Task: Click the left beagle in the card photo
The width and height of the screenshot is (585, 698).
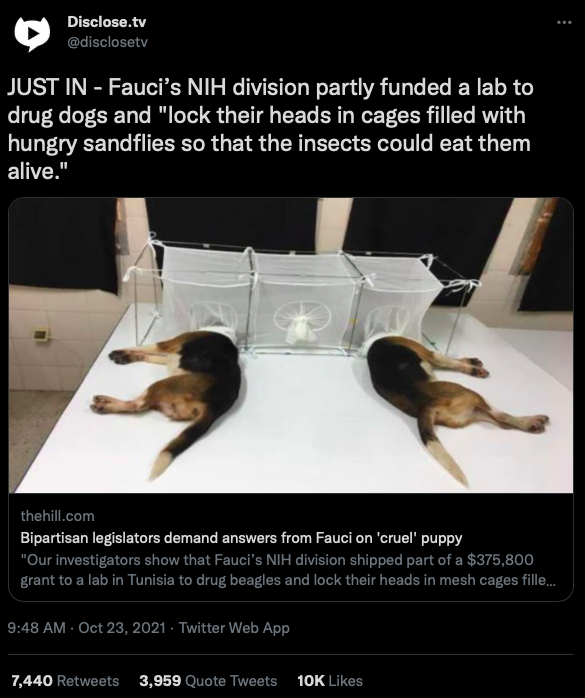Action: [174, 392]
